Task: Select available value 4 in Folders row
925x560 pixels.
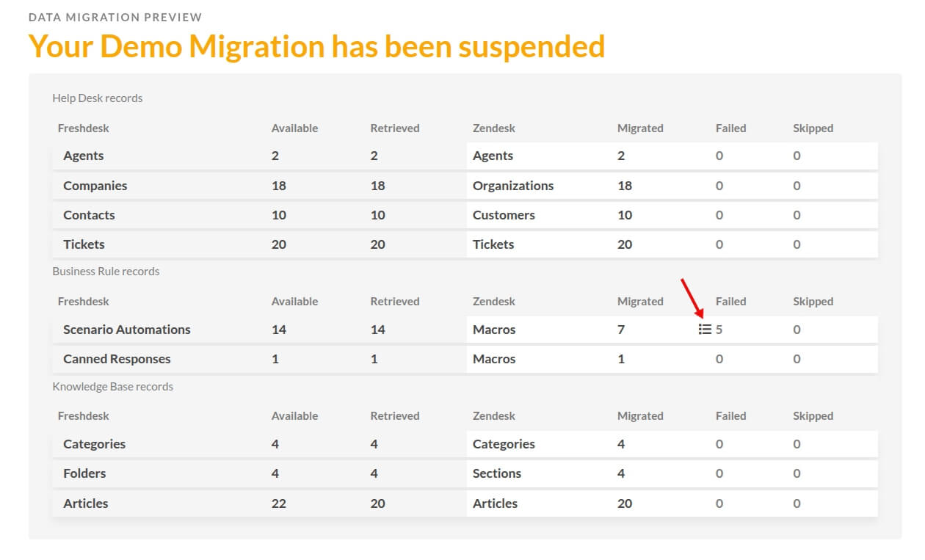Action: point(275,473)
